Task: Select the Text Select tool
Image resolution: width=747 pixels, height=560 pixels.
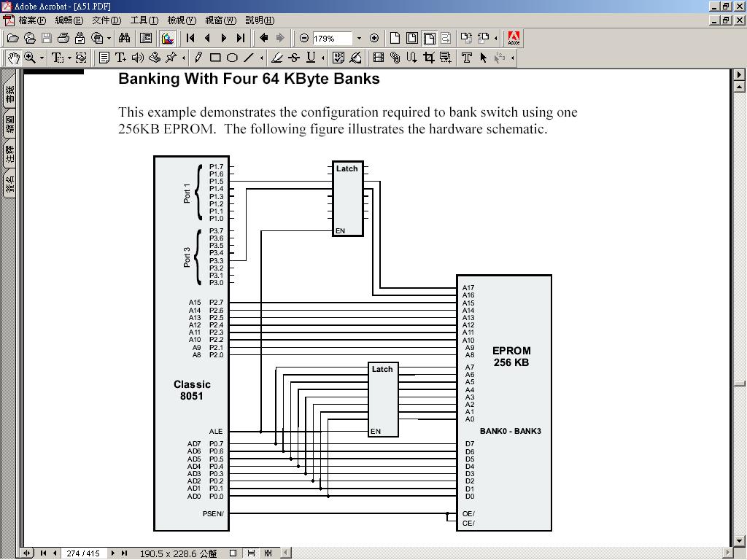Action: 57,58
